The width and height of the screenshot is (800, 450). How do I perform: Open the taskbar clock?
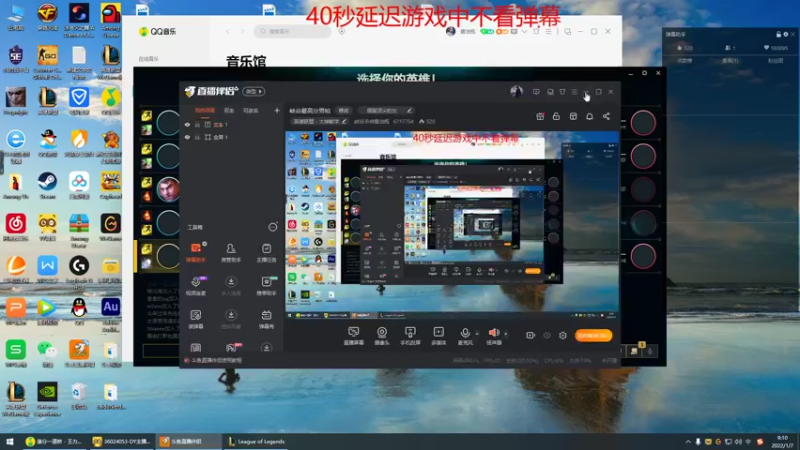pyautogui.click(x=782, y=441)
